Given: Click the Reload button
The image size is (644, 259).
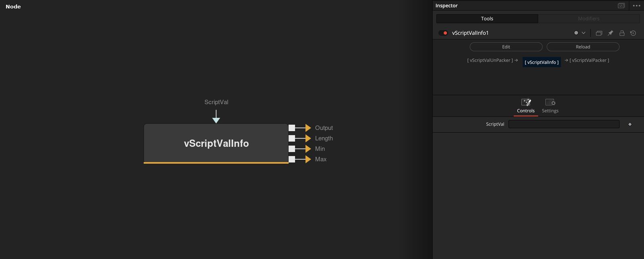Looking at the screenshot, I should point(583,47).
